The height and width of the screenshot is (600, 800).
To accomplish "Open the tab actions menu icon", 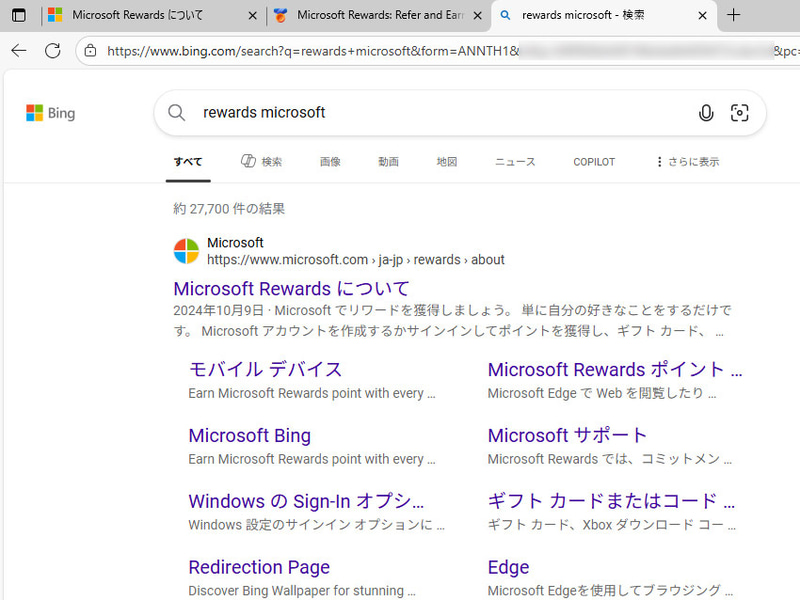I will point(18,16).
